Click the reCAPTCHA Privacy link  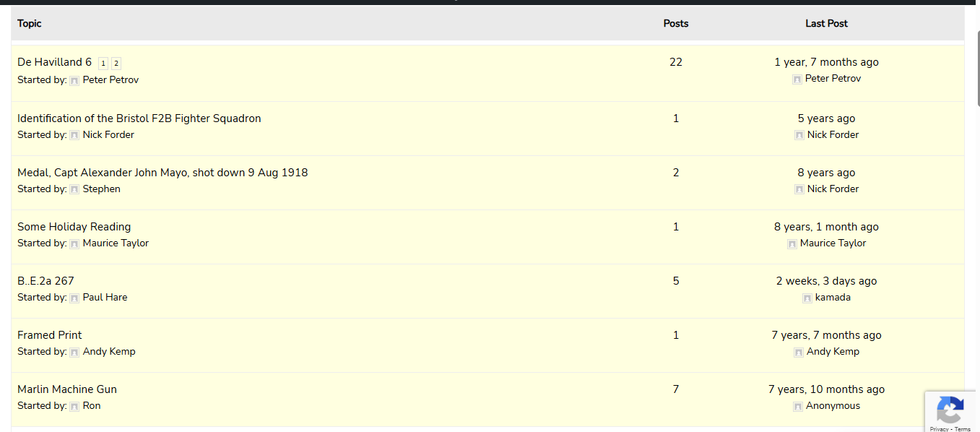pos(940,429)
